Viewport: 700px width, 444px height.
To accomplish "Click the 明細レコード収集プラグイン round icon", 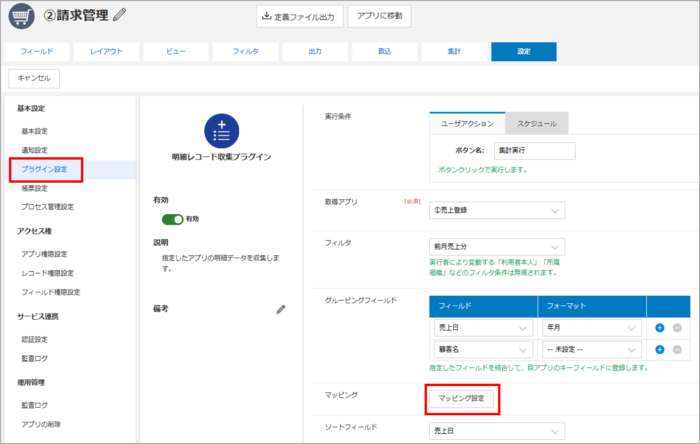I will tap(221, 131).
